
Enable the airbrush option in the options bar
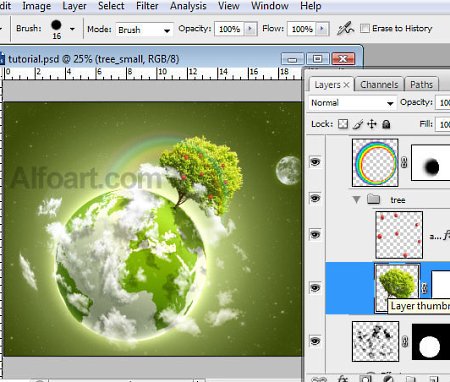345,29
